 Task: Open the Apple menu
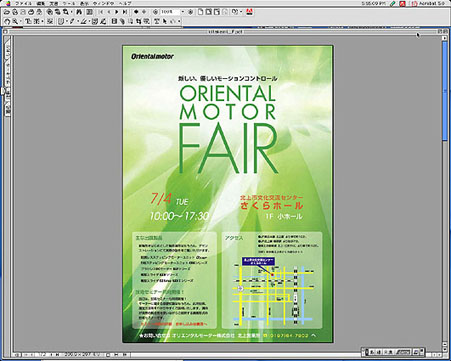(x=8, y=3)
